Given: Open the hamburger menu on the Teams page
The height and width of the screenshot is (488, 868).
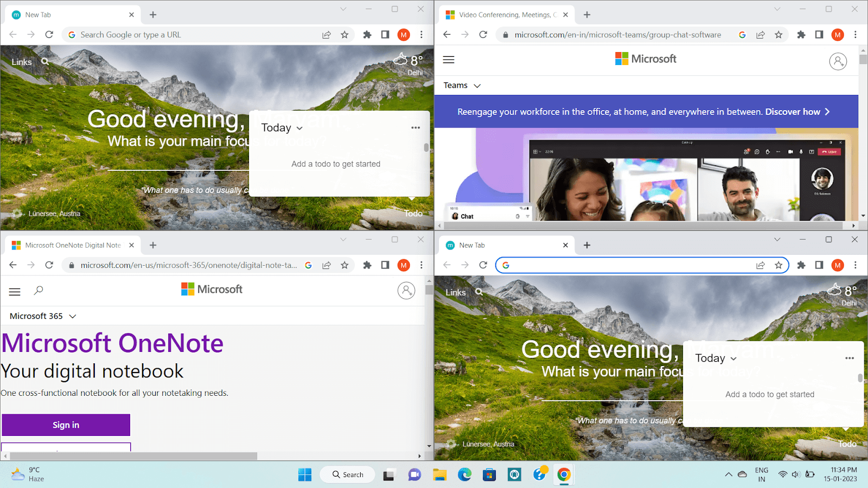Looking at the screenshot, I should [448, 60].
